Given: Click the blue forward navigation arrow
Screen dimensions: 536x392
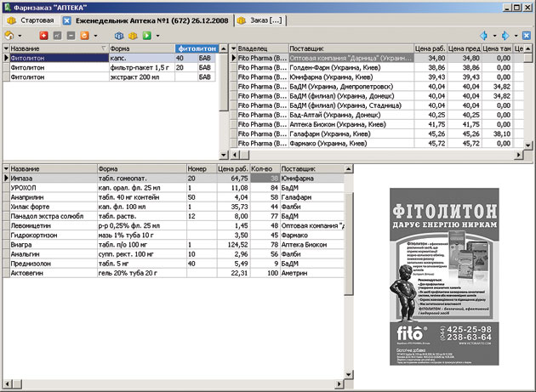Looking at the screenshot, I should [505, 35].
